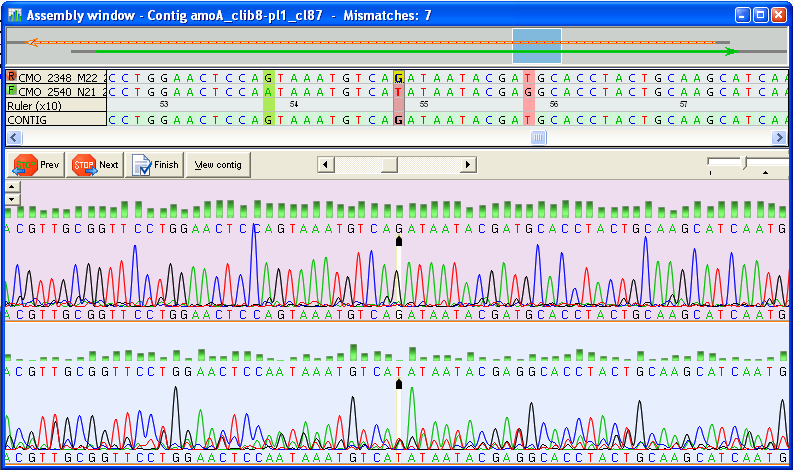Click the cursor marker in lower chromatogram
The height and width of the screenshot is (470, 793).
399,384
